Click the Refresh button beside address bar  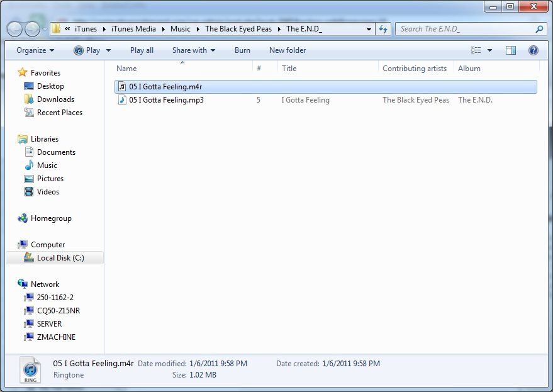383,29
